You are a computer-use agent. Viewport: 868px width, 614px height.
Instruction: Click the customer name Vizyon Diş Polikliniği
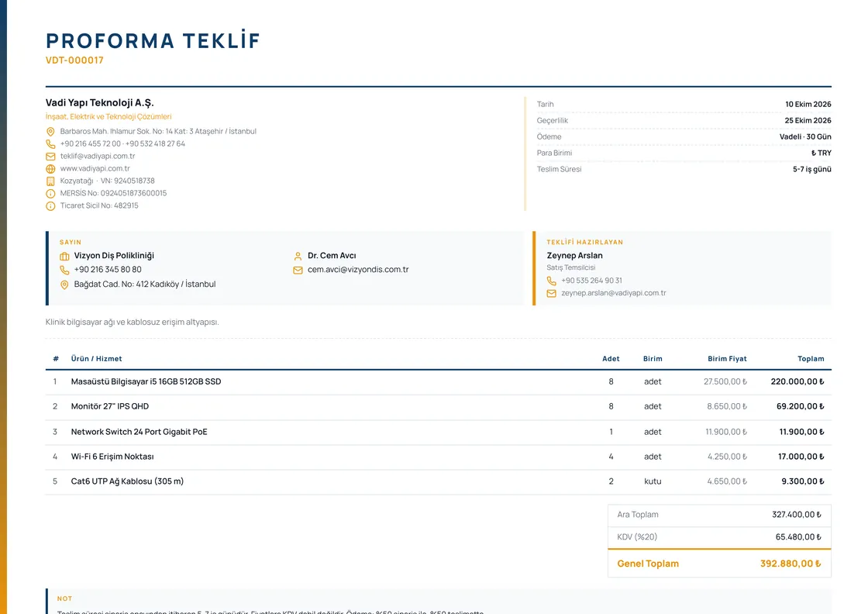[x=114, y=256]
